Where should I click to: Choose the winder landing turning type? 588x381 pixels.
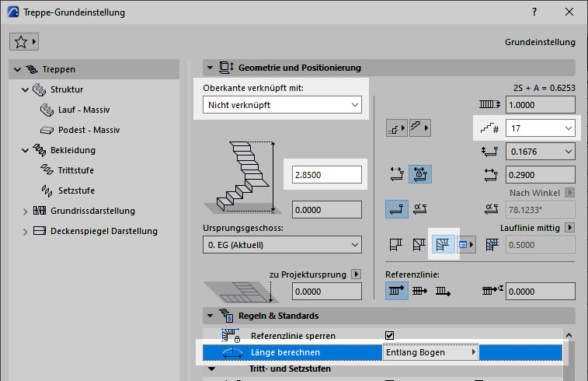(x=419, y=245)
